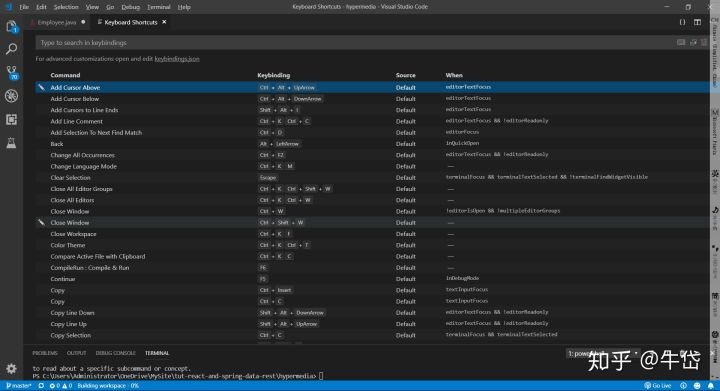Screen dimensions: 720x391
Task: Click Building workspace status text
Action: click(x=108, y=386)
